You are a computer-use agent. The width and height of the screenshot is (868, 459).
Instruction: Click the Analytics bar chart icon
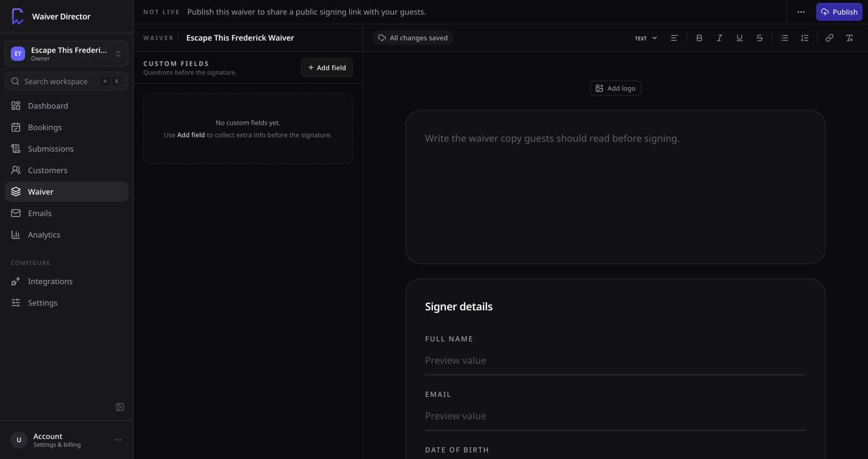[16, 235]
